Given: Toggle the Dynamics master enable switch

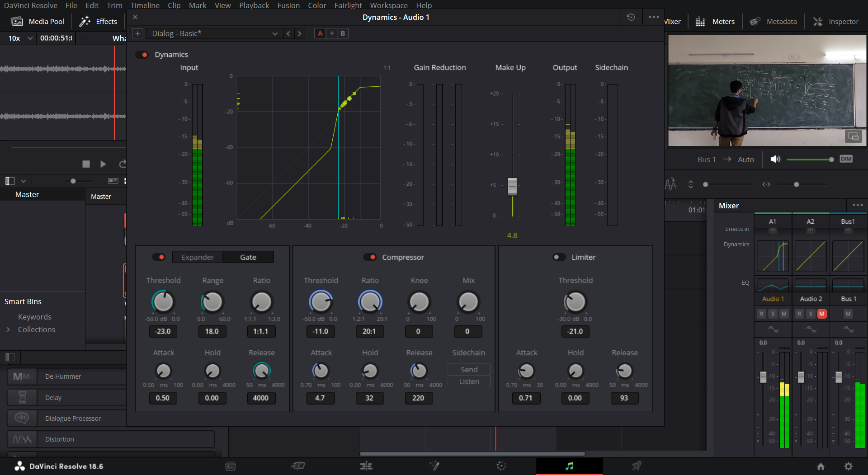Looking at the screenshot, I should click(142, 55).
